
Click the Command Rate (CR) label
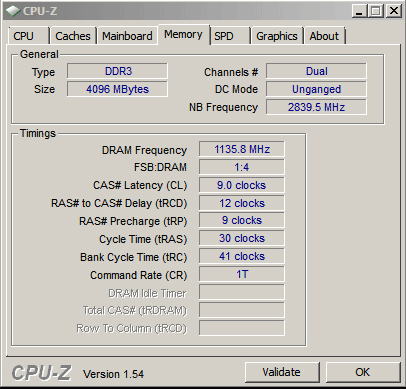[x=138, y=275]
